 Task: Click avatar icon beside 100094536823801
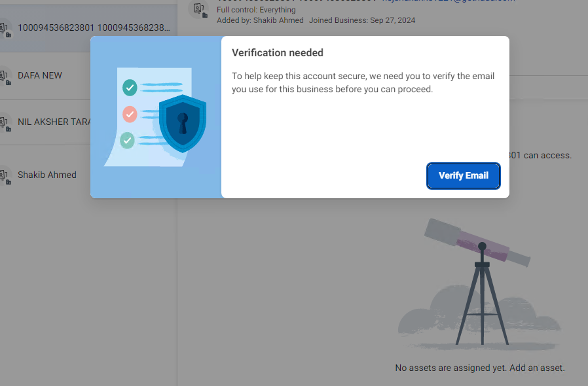coord(5,29)
